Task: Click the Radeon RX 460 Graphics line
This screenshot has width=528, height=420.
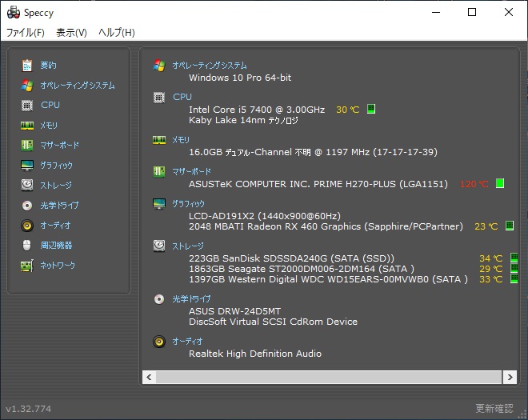Action: pos(326,226)
